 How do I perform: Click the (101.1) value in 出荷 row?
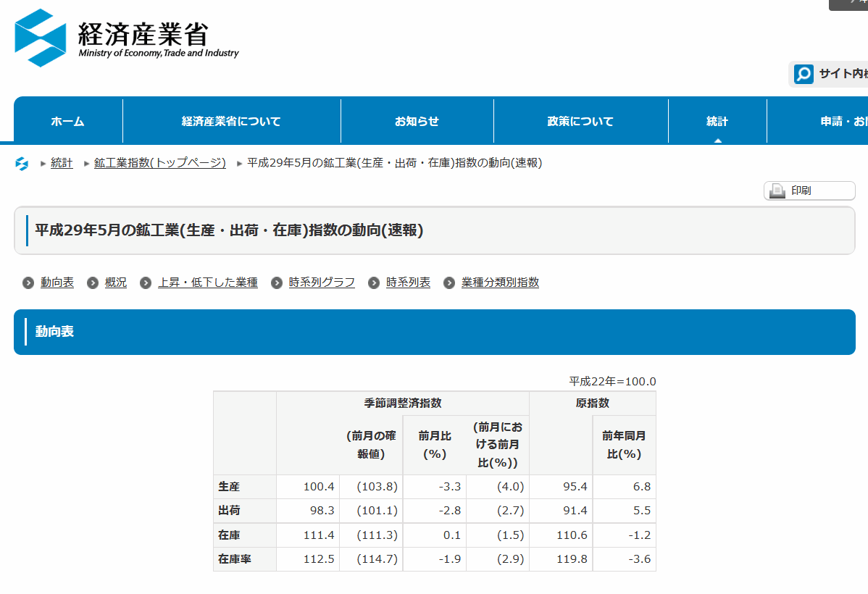click(377, 511)
